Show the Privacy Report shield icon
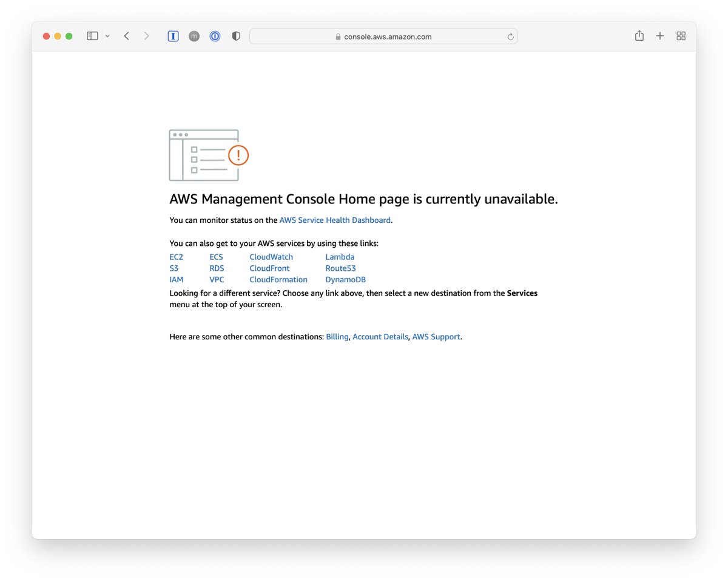The height and width of the screenshot is (581, 728). click(x=236, y=36)
